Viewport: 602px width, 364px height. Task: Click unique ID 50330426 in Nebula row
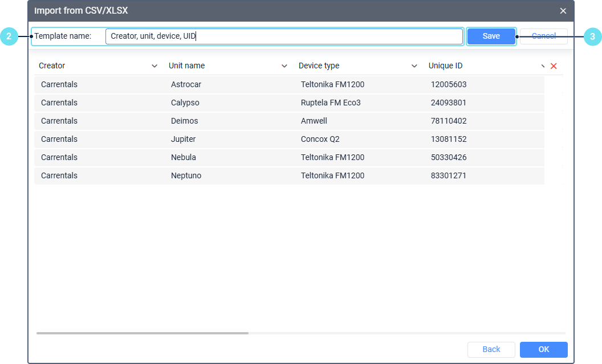(449, 157)
